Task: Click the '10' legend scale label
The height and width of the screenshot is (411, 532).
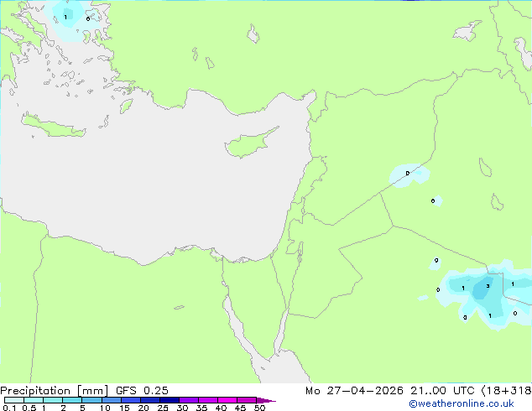Action: click(105, 408)
